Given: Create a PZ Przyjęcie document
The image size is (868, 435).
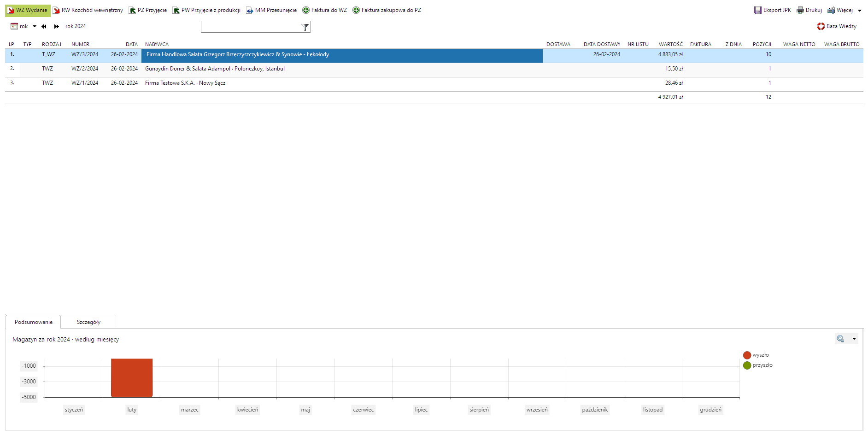Looking at the screenshot, I should (x=147, y=10).
